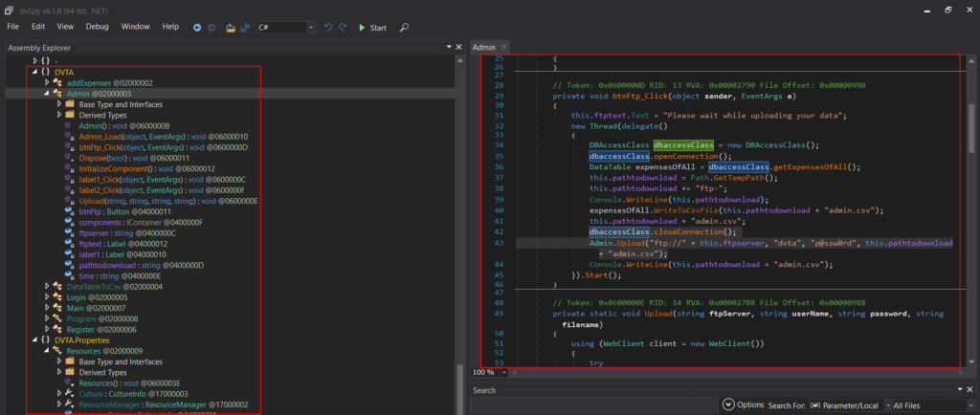Screen dimensions: 980x415
Task: Open search with magnifier toolbar icon
Action: [x=405, y=28]
